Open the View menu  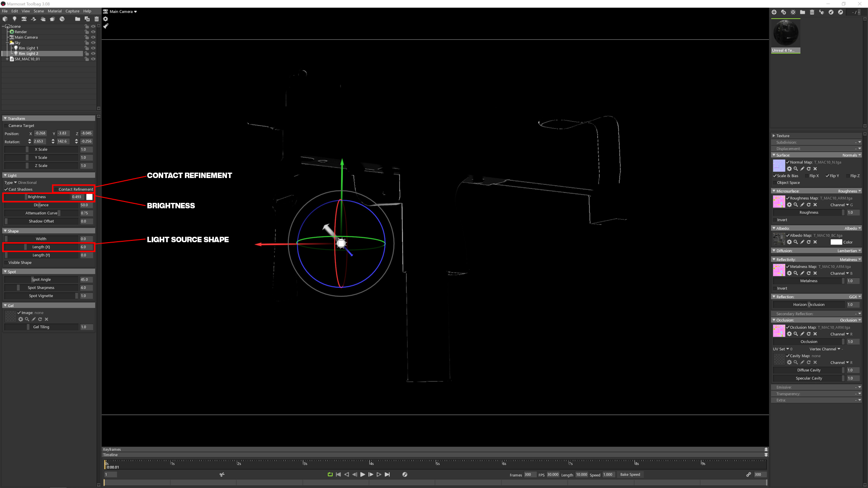(x=26, y=11)
